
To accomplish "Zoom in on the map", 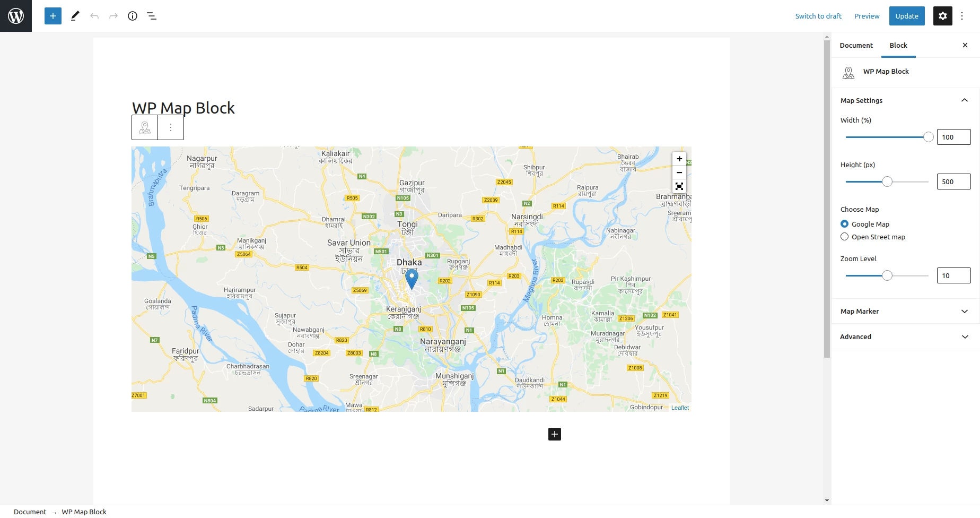I will point(679,159).
